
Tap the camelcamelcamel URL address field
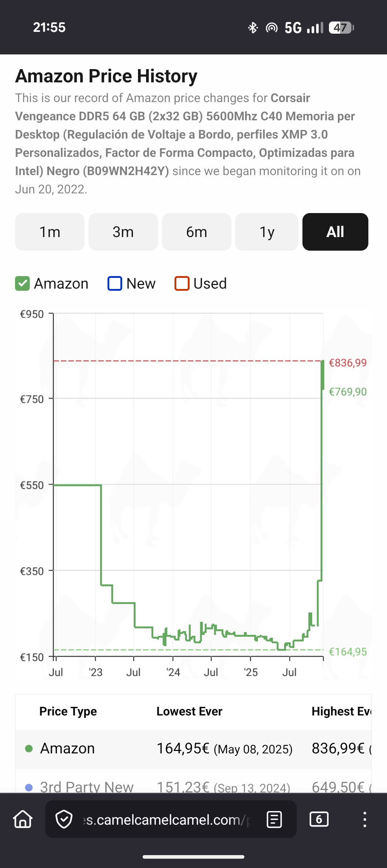pos(165,819)
